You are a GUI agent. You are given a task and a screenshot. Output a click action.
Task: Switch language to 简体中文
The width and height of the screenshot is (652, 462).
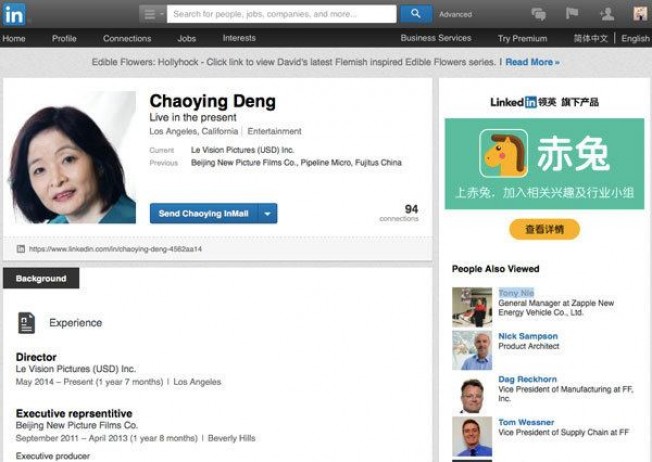[x=590, y=39]
